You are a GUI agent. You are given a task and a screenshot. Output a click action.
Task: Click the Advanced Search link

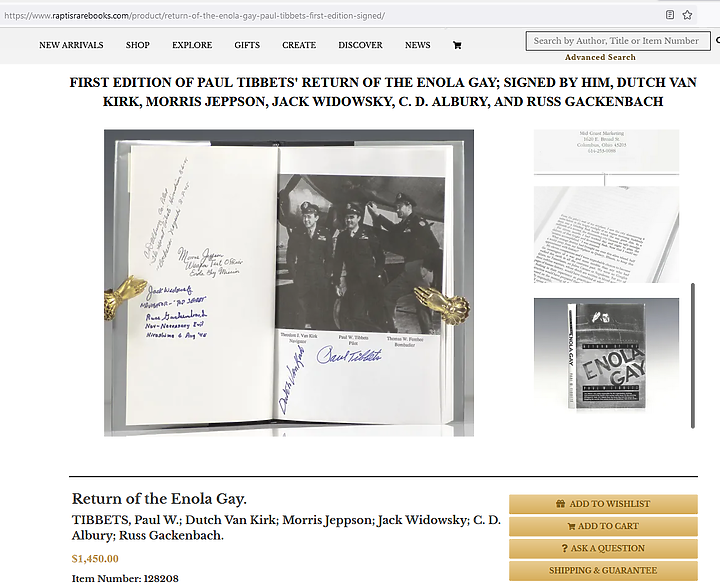click(600, 57)
